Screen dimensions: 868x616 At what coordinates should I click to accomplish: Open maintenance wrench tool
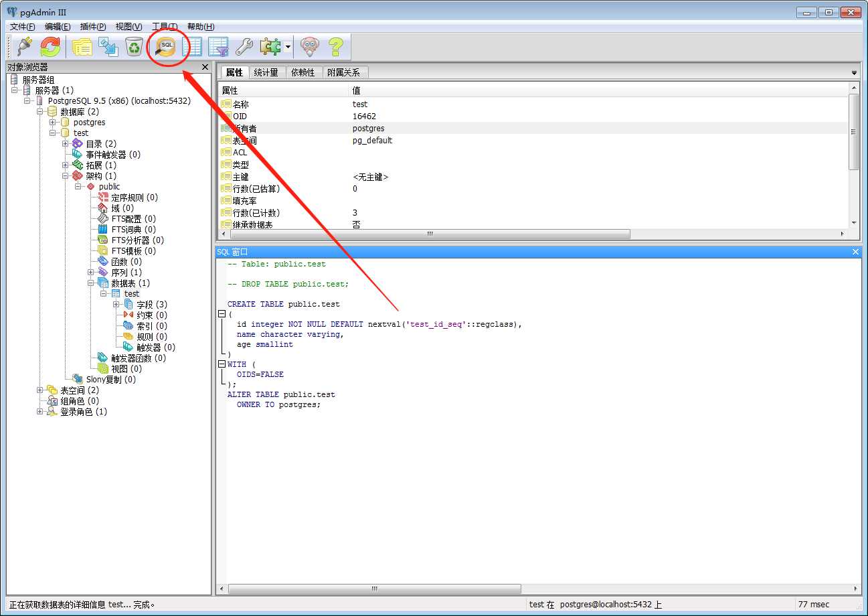[244, 46]
